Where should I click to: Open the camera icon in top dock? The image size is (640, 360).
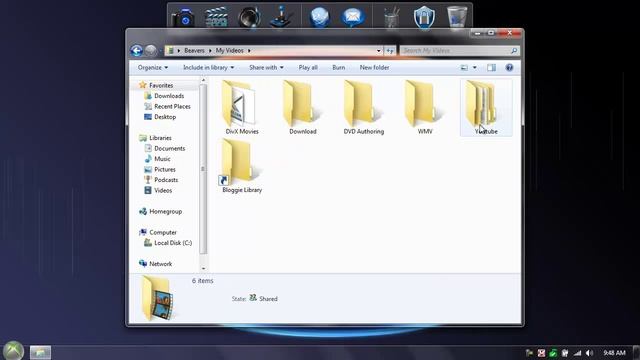point(182,18)
